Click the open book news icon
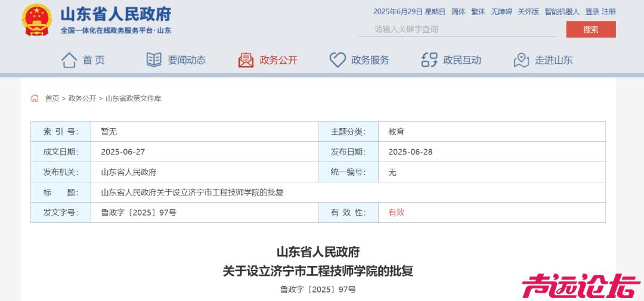The height and width of the screenshot is (301, 644). (x=154, y=60)
